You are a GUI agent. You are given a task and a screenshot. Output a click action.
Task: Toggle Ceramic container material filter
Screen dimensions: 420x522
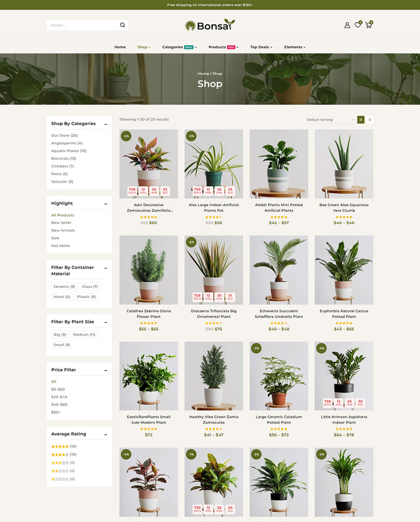pos(64,287)
